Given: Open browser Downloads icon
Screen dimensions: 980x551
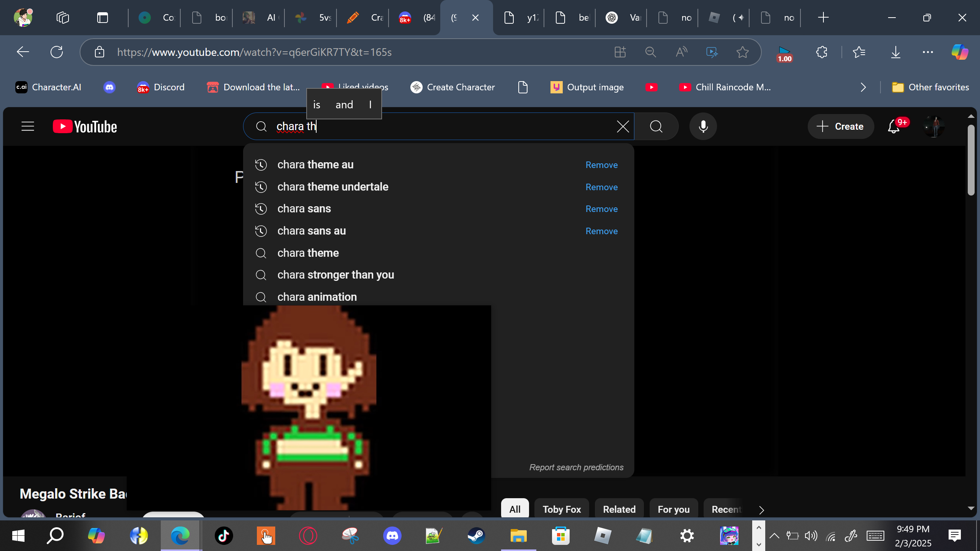Looking at the screenshot, I should click(x=895, y=52).
